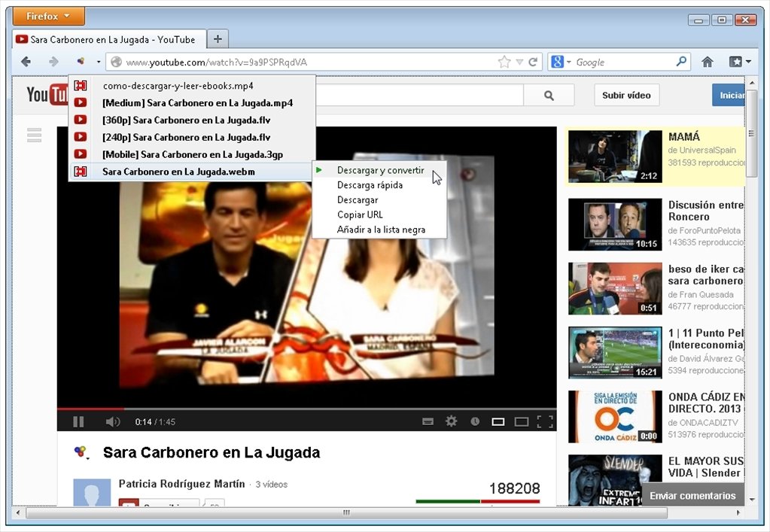The height and width of the screenshot is (532, 770).
Task: Click the like/dislike rating bar
Action: (478, 501)
